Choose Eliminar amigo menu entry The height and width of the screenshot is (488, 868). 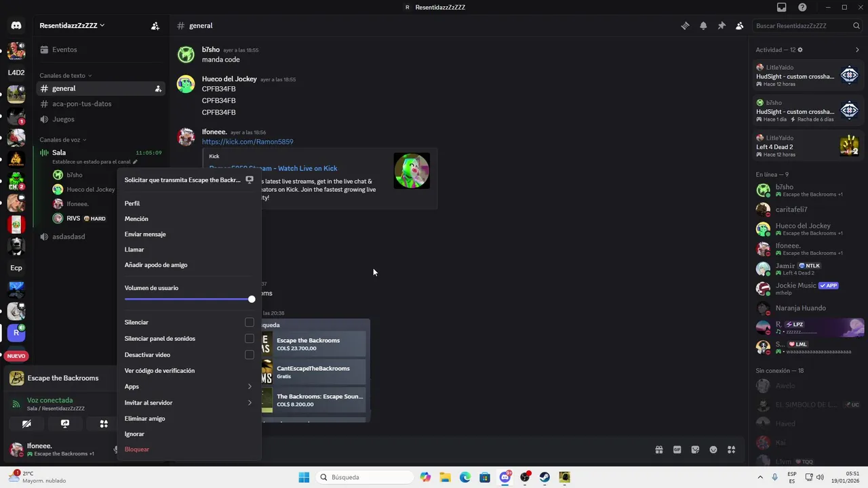pyautogui.click(x=189, y=419)
